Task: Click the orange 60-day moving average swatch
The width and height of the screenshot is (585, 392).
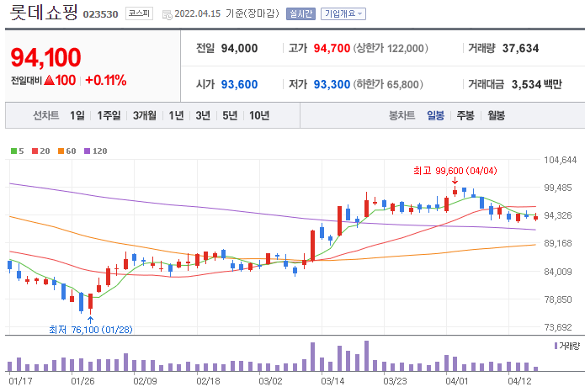Action: [61, 151]
